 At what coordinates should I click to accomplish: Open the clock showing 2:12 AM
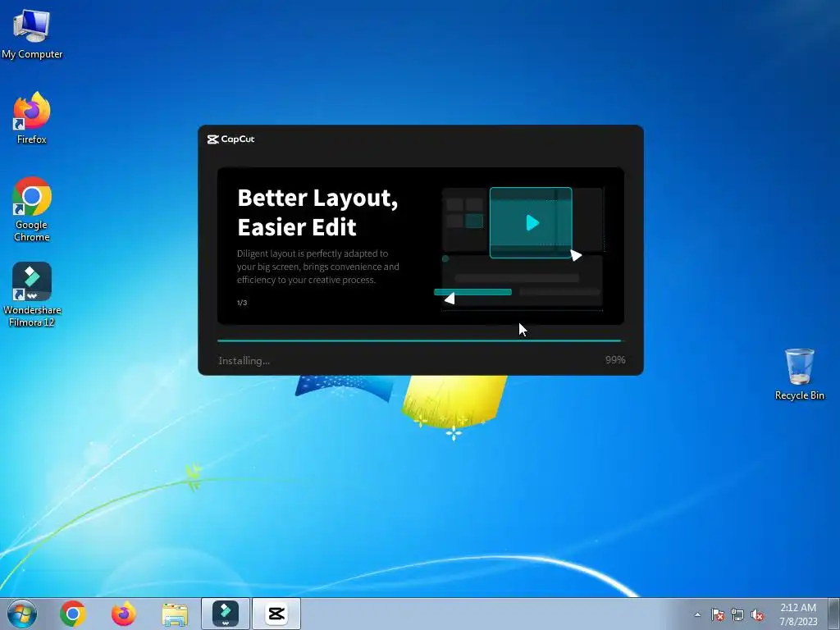pos(798,614)
